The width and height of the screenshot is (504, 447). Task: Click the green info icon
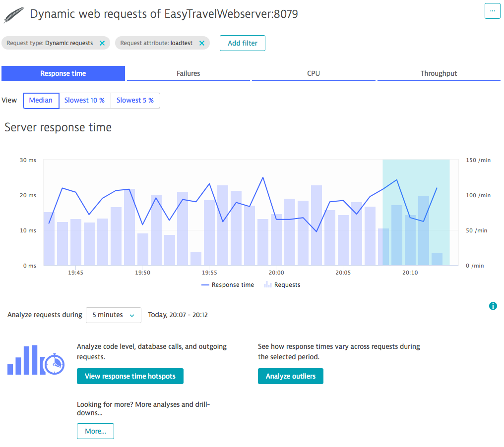coord(493,306)
